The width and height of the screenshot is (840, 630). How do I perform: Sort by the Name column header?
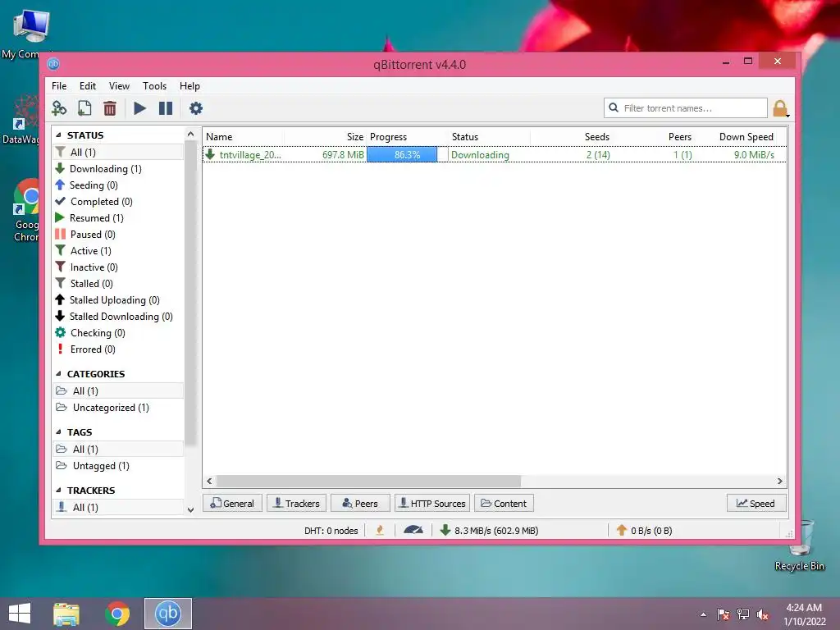tap(244, 137)
